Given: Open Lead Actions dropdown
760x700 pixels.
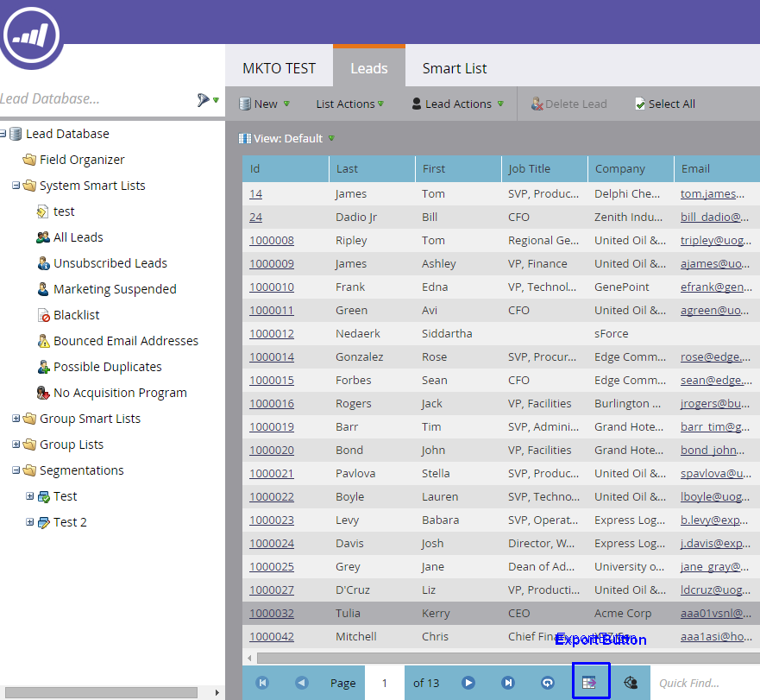Looking at the screenshot, I should pos(458,104).
